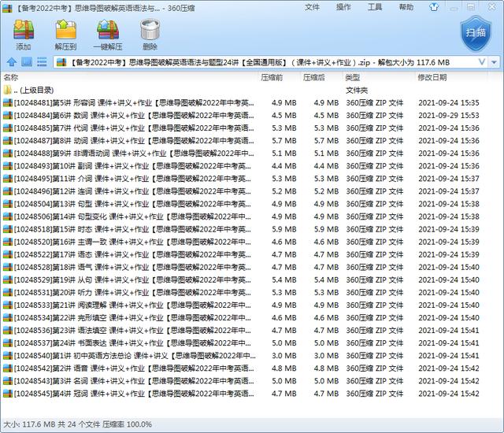Select file [10248529]第19讲 从句
This screenshot has width=504, height=433.
tap(132, 279)
